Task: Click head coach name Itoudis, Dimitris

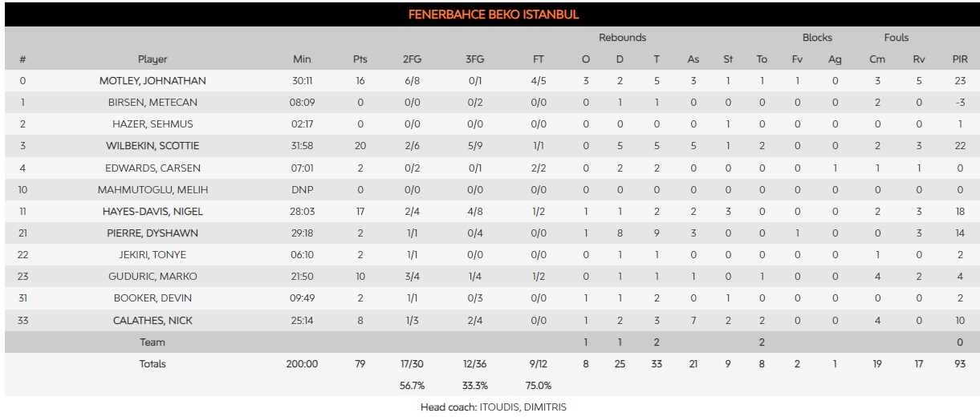Action: tap(523, 407)
